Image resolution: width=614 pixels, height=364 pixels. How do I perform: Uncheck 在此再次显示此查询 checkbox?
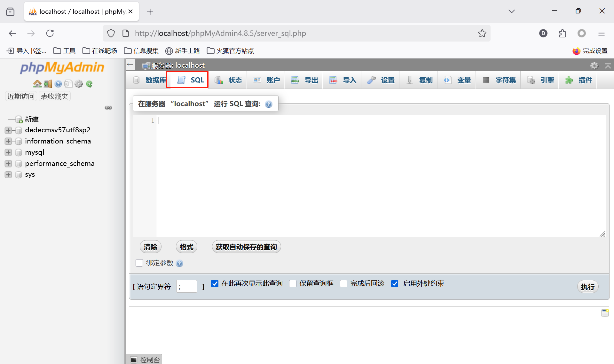(215, 283)
